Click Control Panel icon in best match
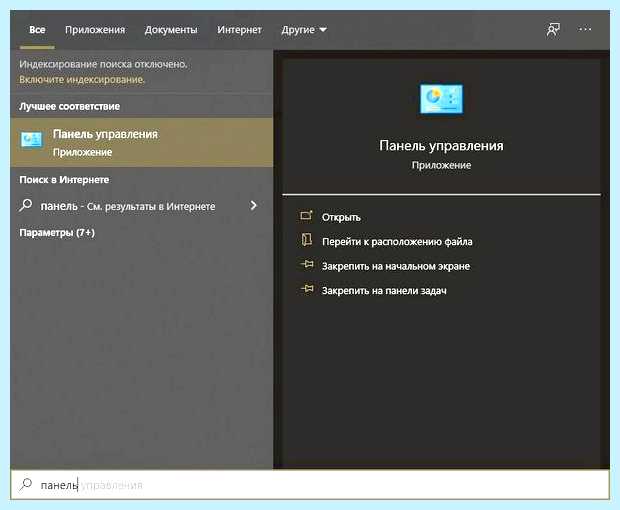 [x=31, y=140]
